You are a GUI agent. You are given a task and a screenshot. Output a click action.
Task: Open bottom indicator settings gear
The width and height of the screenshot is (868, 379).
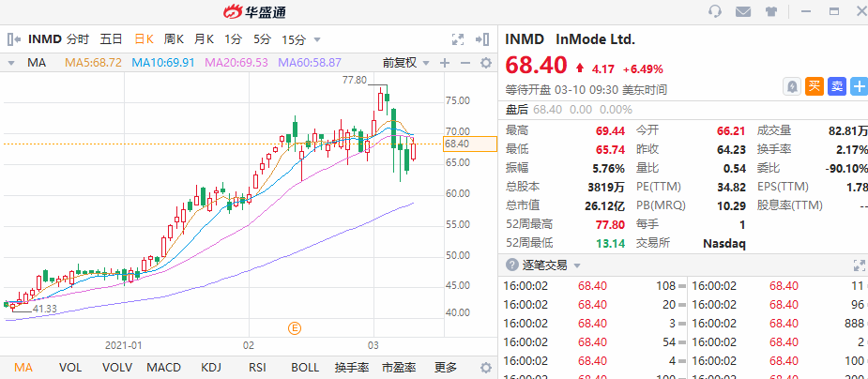click(485, 368)
